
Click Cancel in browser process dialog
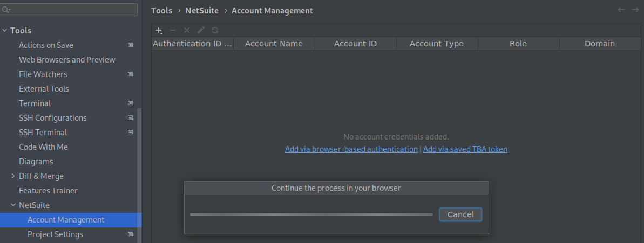click(x=460, y=214)
